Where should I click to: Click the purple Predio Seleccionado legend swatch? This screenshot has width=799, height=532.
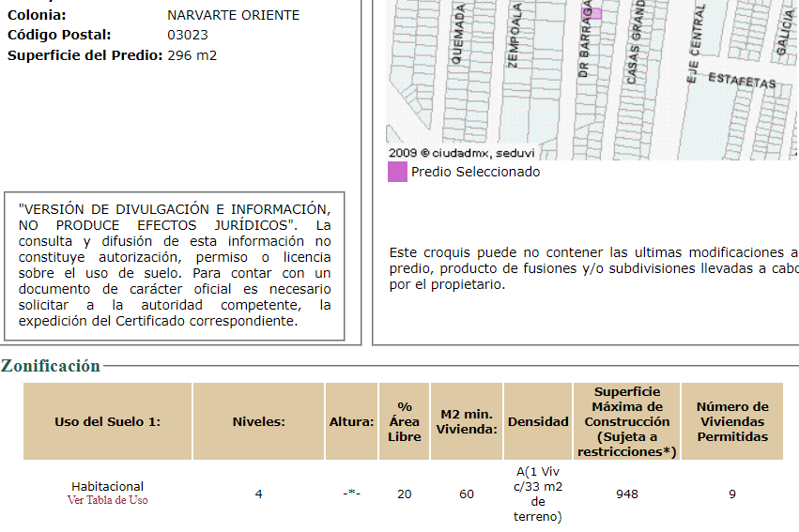tap(397, 172)
